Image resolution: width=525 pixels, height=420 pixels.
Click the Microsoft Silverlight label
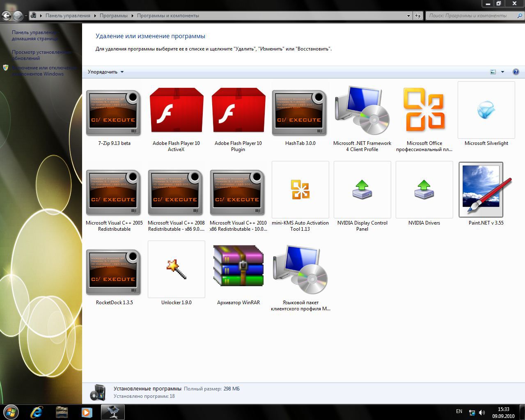[x=486, y=143]
